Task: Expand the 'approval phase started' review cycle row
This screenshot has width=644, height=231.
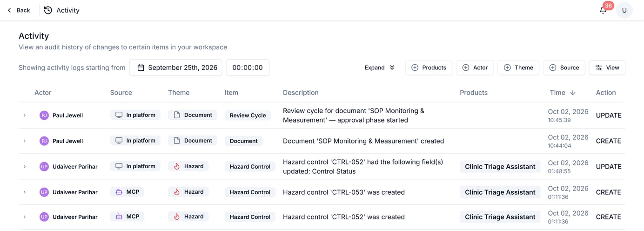Action: pos(25,115)
